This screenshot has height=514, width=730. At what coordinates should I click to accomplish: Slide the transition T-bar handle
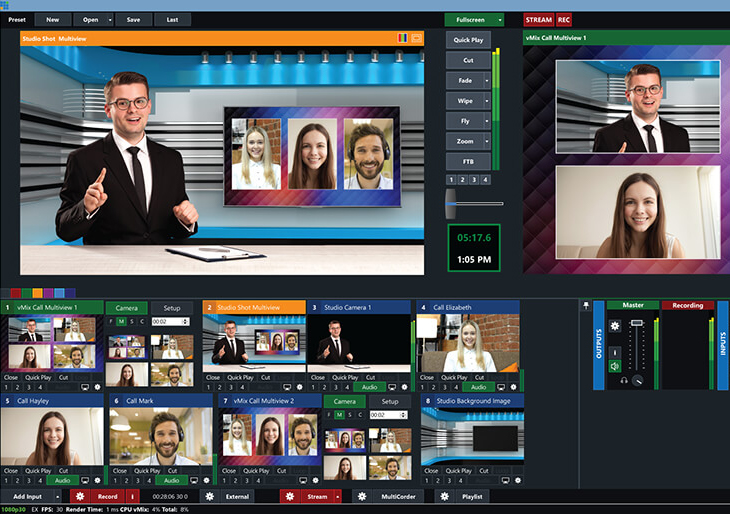[x=450, y=203]
